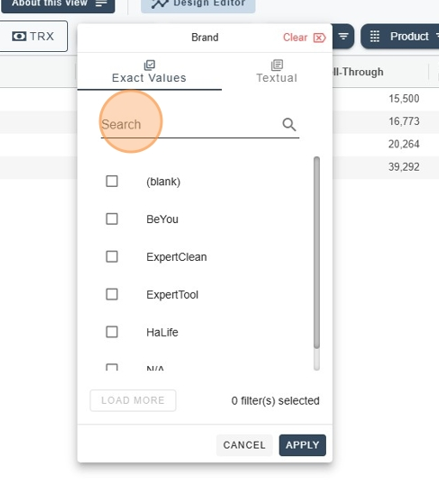Click the red Clear filter icon
Viewport: 439px width, 489px height.
tap(319, 38)
